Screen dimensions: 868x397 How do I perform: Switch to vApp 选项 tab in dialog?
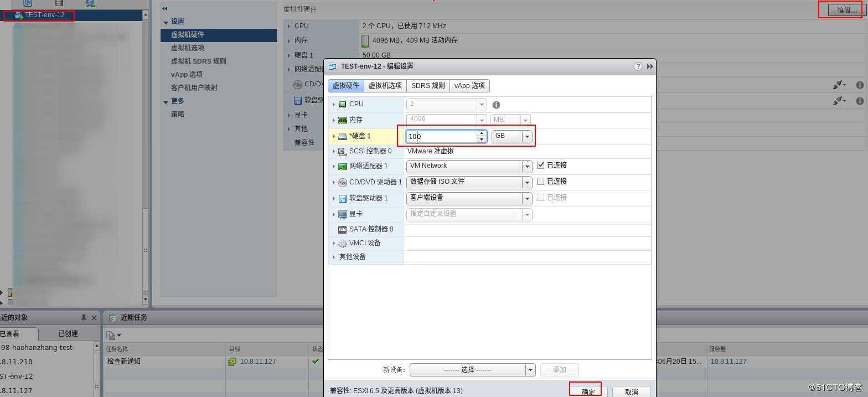[469, 86]
